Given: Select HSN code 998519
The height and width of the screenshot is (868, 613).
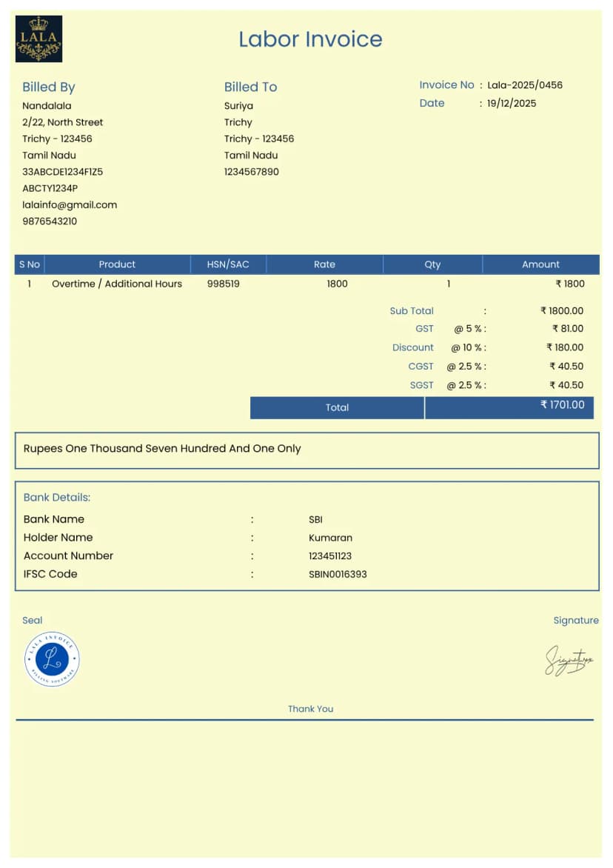Looking at the screenshot, I should [224, 284].
